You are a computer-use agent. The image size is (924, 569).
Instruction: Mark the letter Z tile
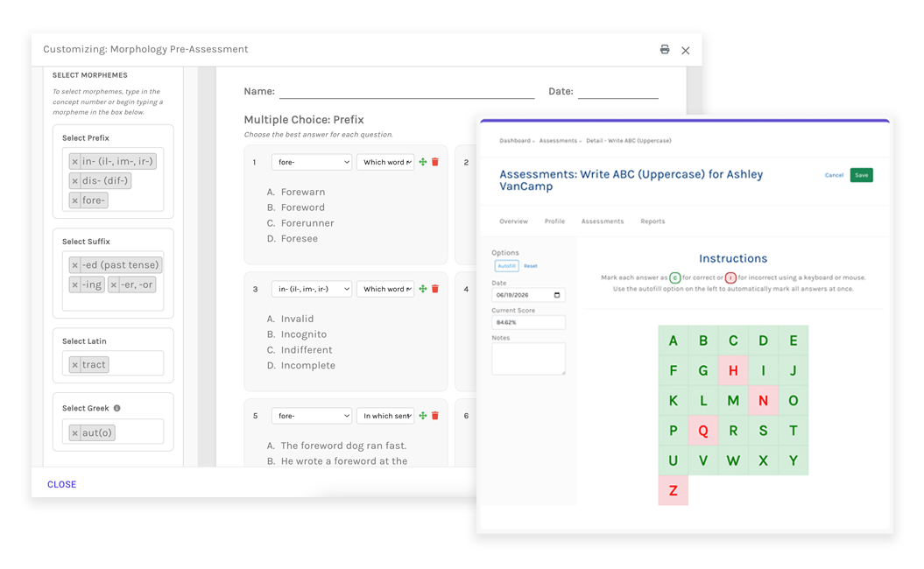(673, 491)
